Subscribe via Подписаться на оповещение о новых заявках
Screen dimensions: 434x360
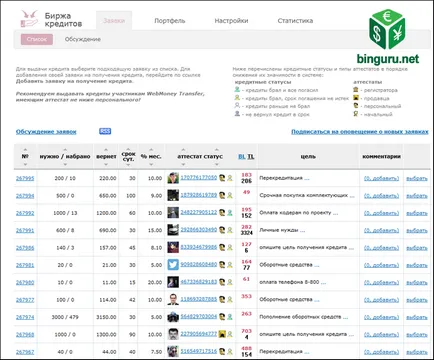tap(360, 132)
